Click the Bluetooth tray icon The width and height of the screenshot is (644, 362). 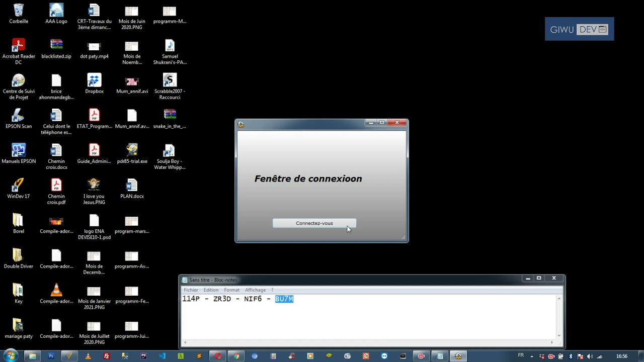point(571,356)
